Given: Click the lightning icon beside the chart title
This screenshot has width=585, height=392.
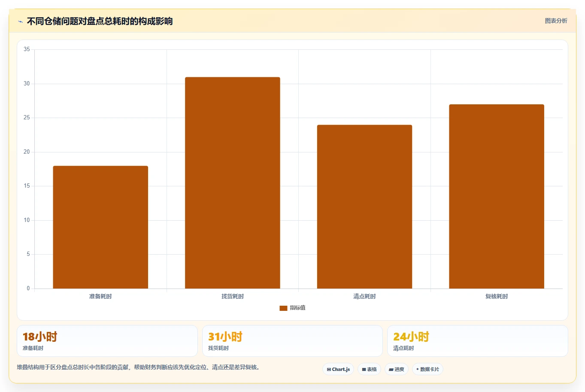Looking at the screenshot, I should (20, 21).
